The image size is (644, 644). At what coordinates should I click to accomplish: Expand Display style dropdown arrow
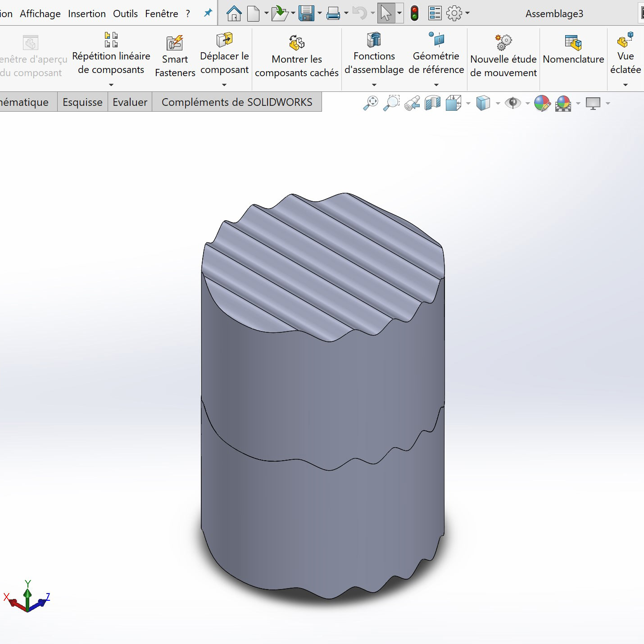coord(498,103)
